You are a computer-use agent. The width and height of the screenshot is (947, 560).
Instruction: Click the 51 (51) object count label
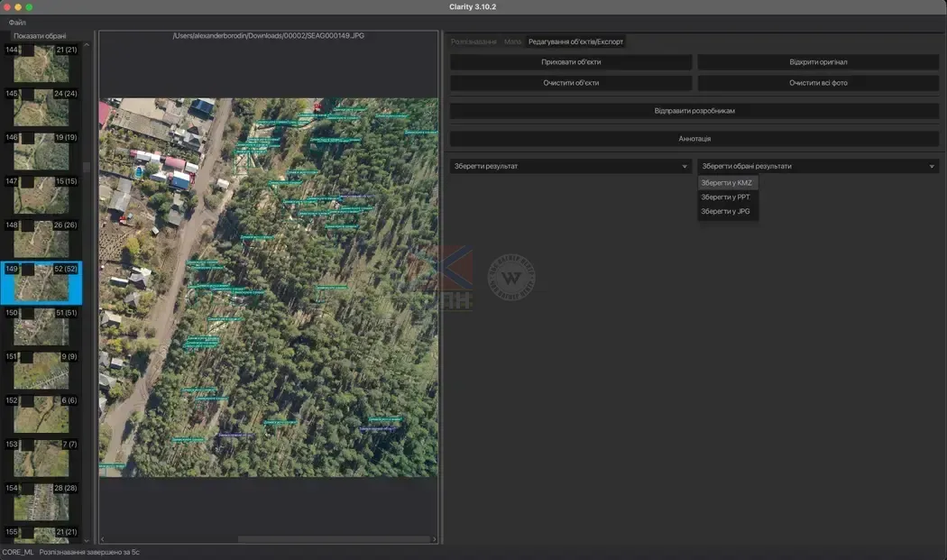pos(67,313)
